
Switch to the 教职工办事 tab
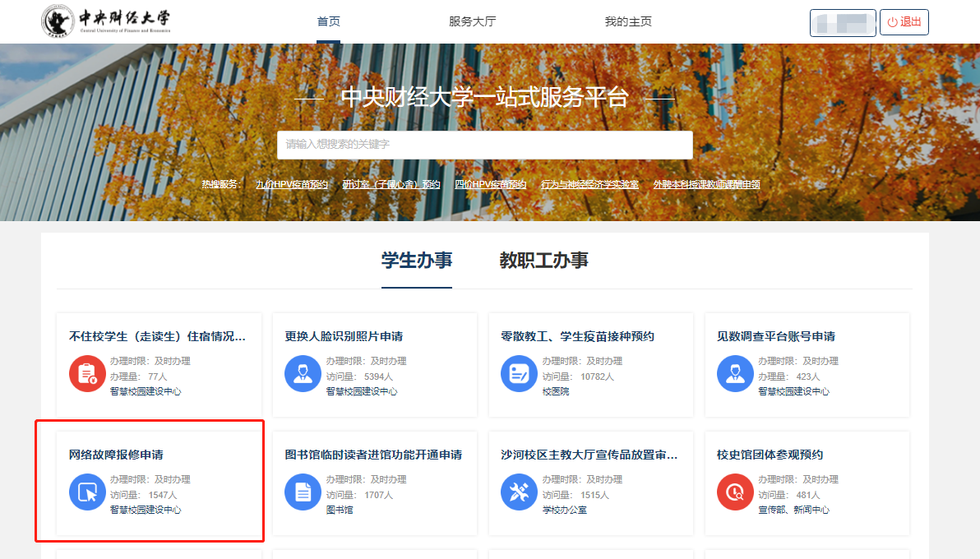[x=544, y=261]
